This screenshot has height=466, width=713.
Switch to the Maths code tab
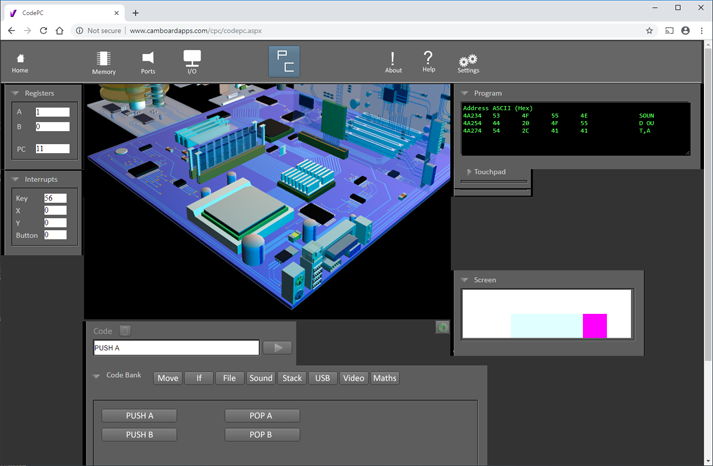coord(384,378)
